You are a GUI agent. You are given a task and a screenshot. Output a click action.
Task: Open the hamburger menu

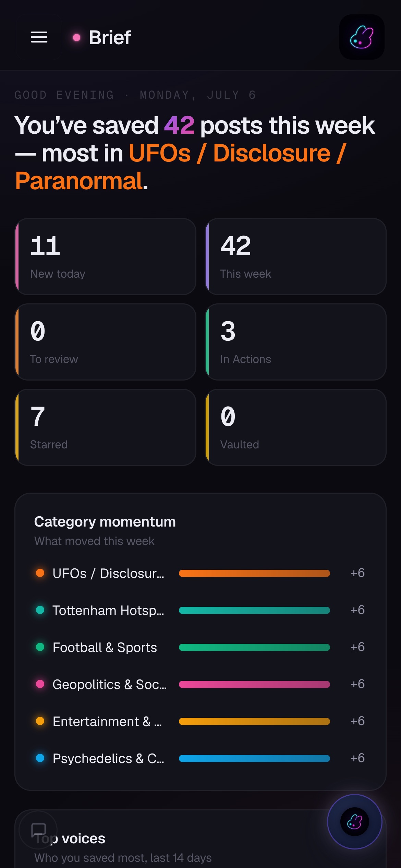[x=39, y=37]
